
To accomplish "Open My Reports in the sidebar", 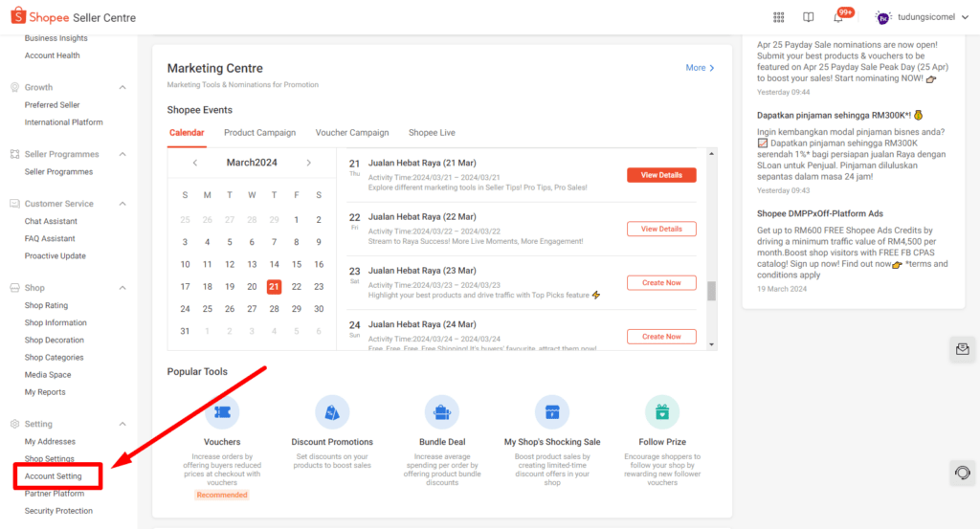I will pyautogui.click(x=45, y=392).
